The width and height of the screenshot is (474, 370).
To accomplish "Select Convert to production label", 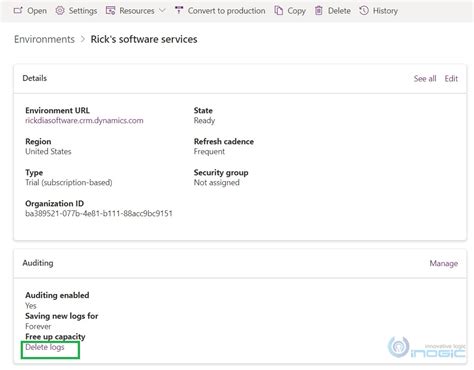I will 227,11.
